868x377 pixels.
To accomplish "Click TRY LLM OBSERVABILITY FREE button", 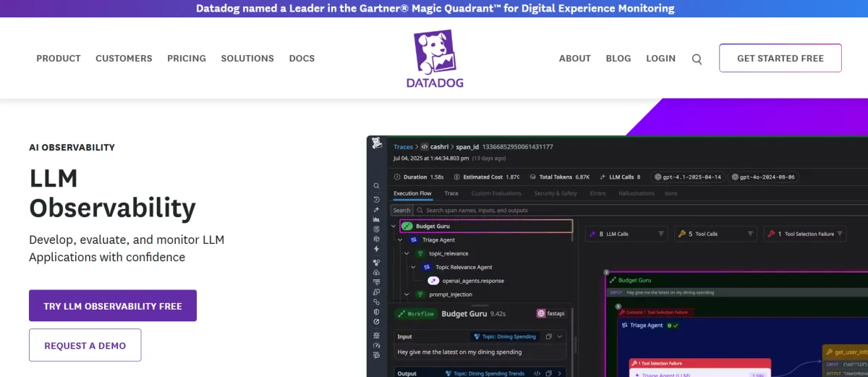I will pos(113,306).
